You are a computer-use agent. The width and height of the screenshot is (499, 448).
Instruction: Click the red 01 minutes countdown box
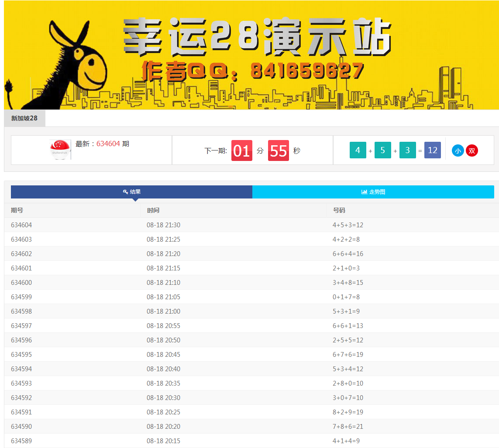click(x=241, y=150)
